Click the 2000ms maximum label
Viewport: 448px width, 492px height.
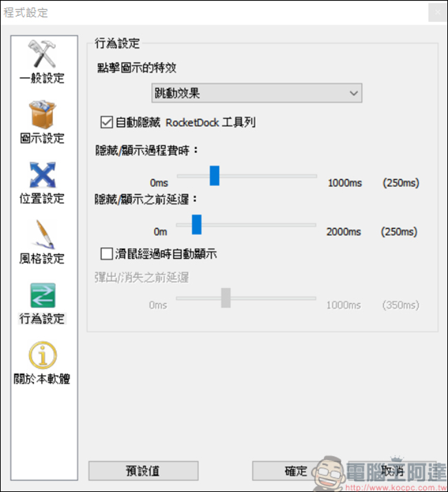point(344,232)
